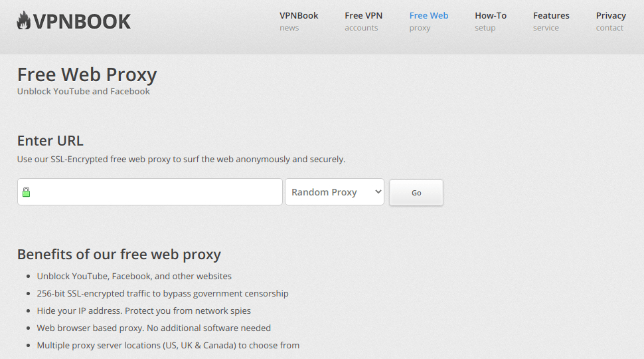Open the Privacy contact menu item
The width and height of the screenshot is (644, 359).
click(611, 21)
